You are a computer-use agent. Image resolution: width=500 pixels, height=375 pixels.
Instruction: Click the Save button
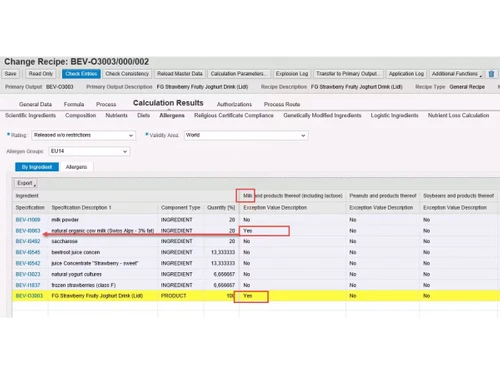coord(11,74)
